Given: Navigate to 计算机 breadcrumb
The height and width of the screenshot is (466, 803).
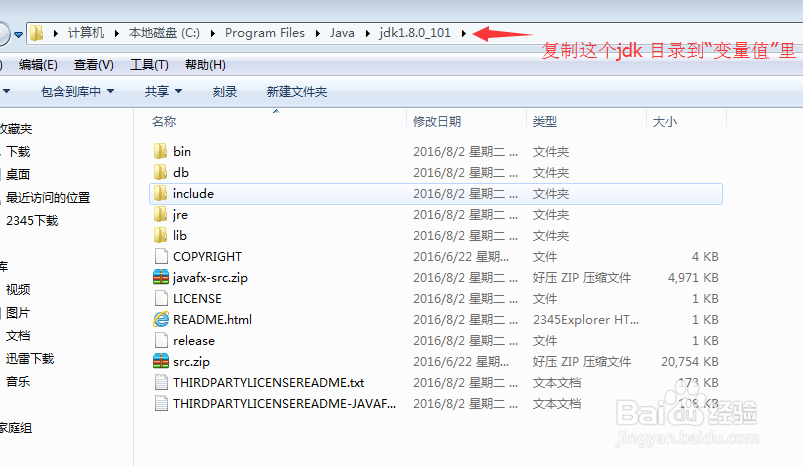Looking at the screenshot, I should coord(86,33).
